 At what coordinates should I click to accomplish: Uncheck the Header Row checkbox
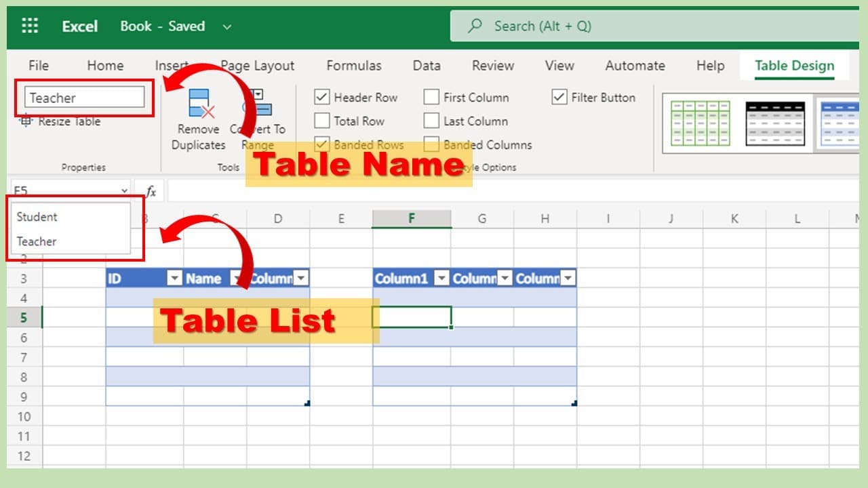[322, 98]
